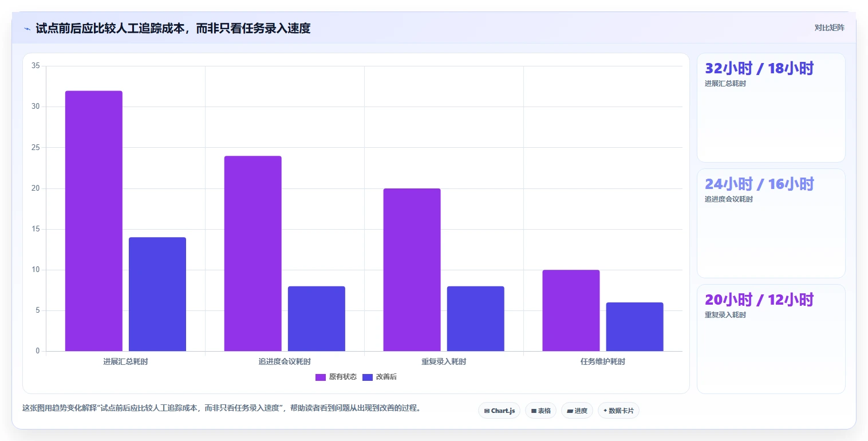Click the 表格 chip
Screen dimensions: 868x441
pos(540,411)
